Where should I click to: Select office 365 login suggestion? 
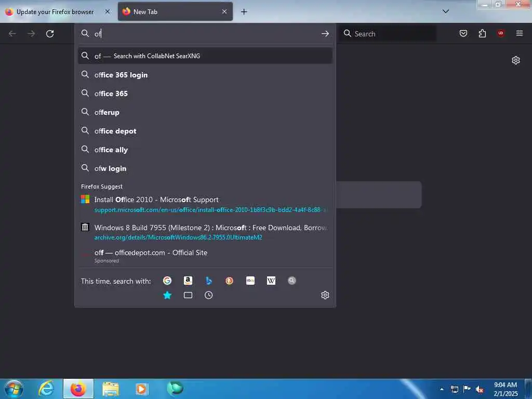(205, 75)
